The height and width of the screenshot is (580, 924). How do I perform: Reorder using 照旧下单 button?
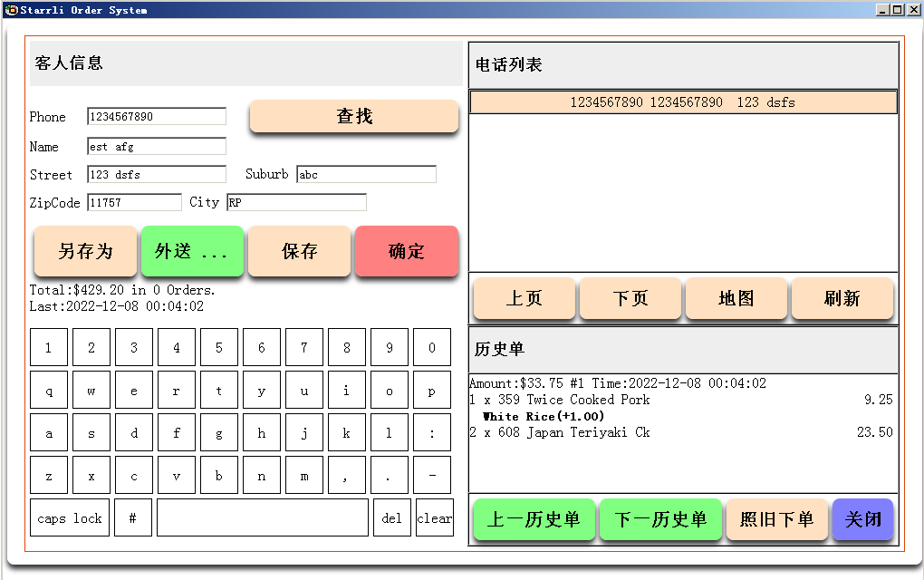pyautogui.click(x=776, y=519)
